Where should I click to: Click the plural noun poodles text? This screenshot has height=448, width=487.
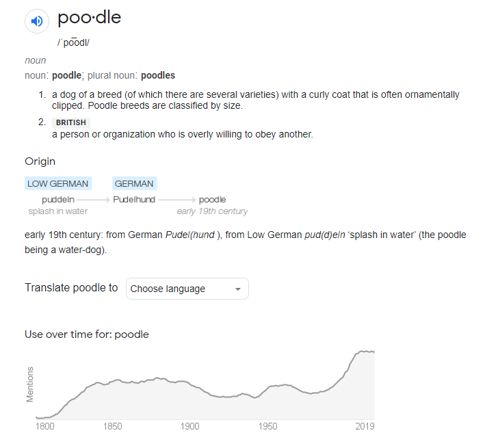[157, 75]
